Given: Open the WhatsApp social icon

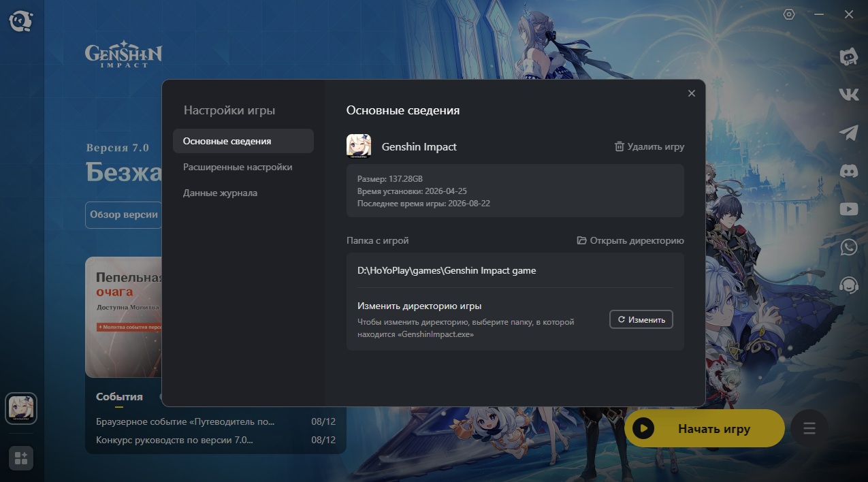Looking at the screenshot, I should 849,246.
